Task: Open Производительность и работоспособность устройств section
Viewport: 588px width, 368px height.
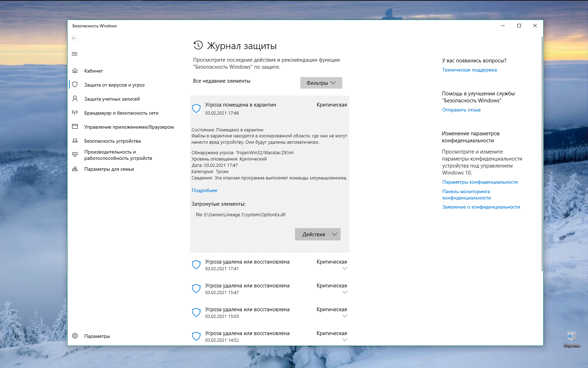Action: [x=118, y=155]
